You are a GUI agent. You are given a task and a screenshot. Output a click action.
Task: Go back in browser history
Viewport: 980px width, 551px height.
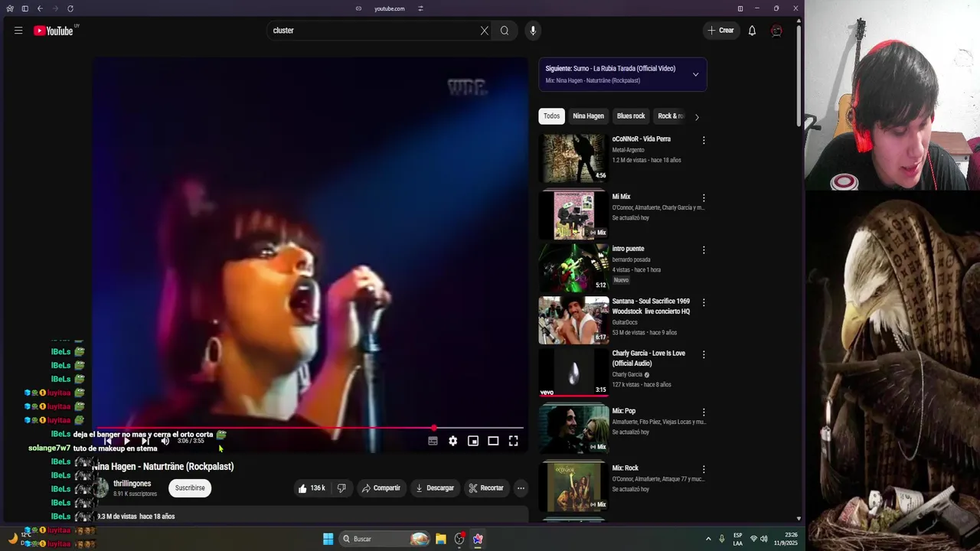40,8
